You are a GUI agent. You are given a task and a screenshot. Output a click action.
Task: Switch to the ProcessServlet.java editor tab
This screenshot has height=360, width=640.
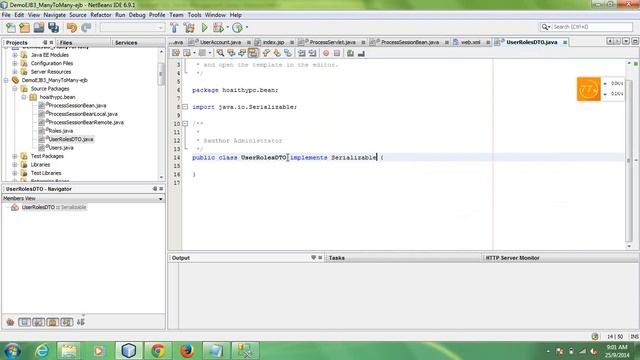coord(332,42)
